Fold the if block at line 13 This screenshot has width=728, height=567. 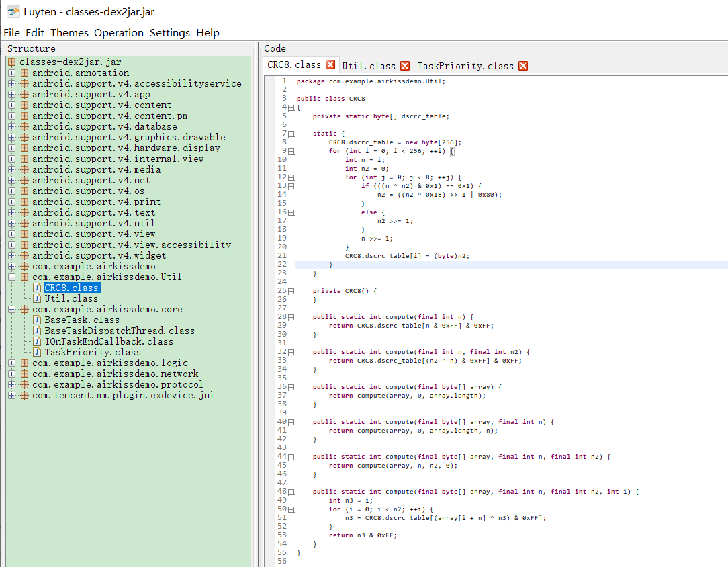point(291,186)
